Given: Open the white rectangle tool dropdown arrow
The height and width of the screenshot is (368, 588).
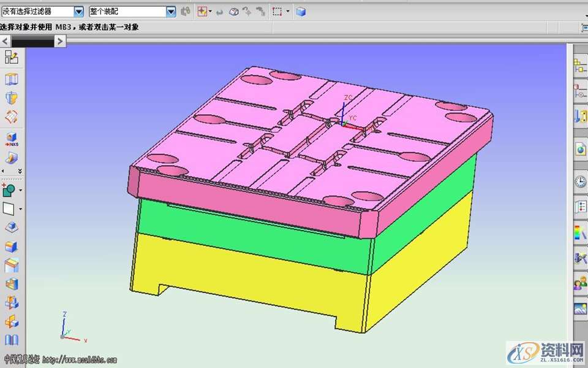Looking at the screenshot, I should pyautogui.click(x=20, y=209).
